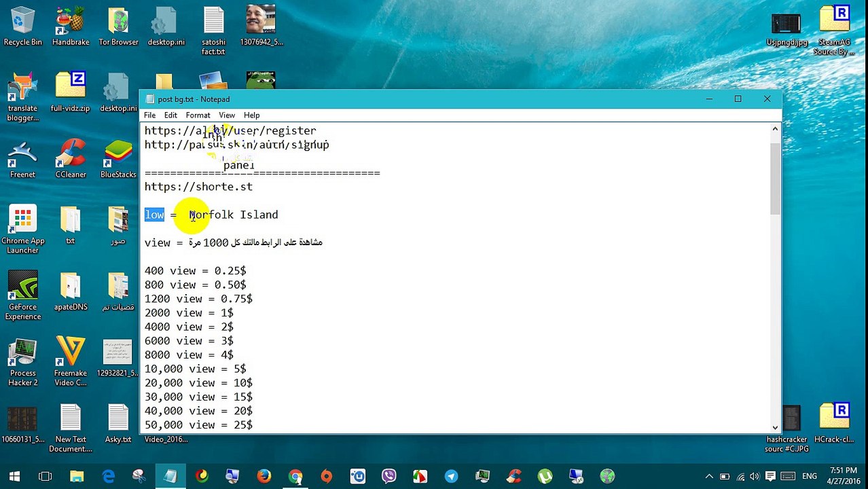Screen dimensions: 868x489
Task: Click Notepad scrollbar down arrow
Action: 775,427
